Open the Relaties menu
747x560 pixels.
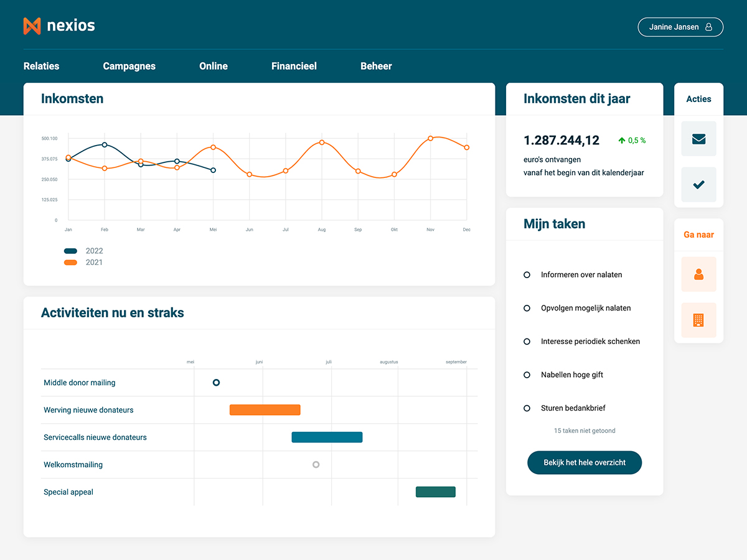coord(41,66)
